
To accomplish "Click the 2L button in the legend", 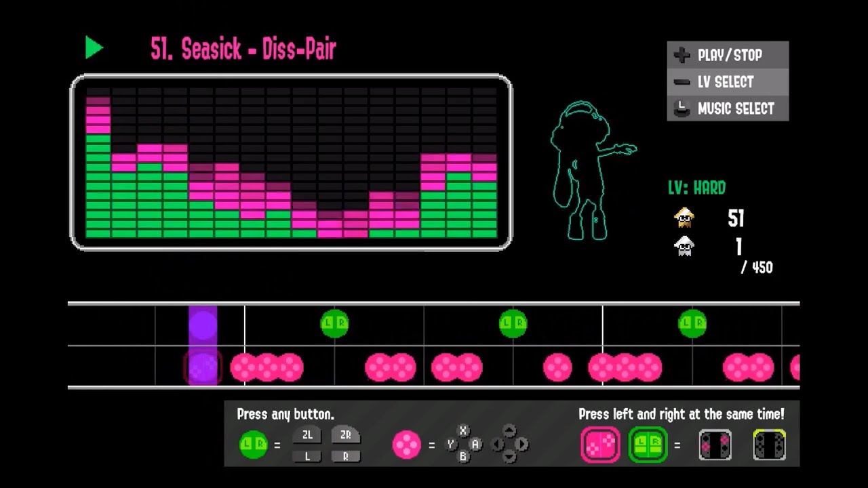I will tap(307, 435).
